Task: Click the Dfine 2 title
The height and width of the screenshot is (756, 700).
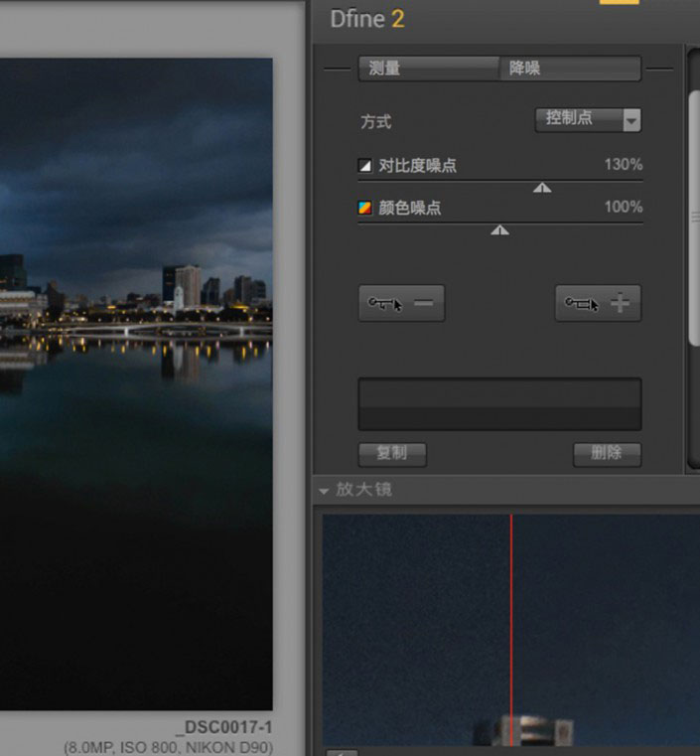Action: pos(367,19)
